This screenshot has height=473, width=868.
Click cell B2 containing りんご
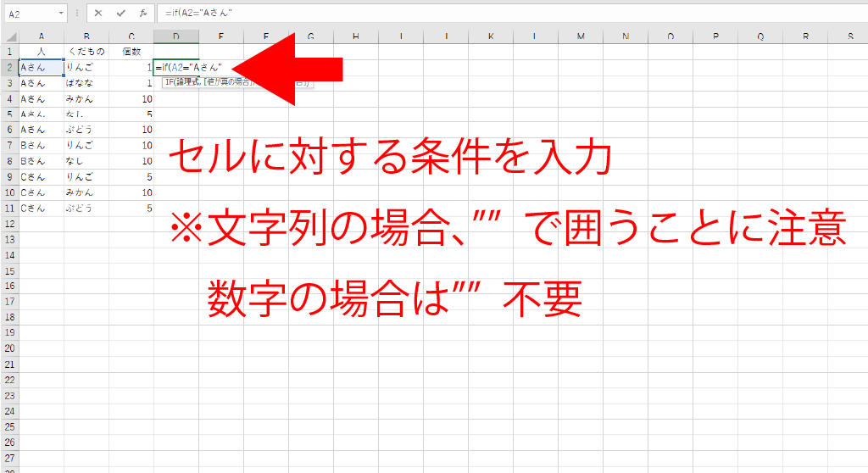pyautogui.click(x=86, y=67)
